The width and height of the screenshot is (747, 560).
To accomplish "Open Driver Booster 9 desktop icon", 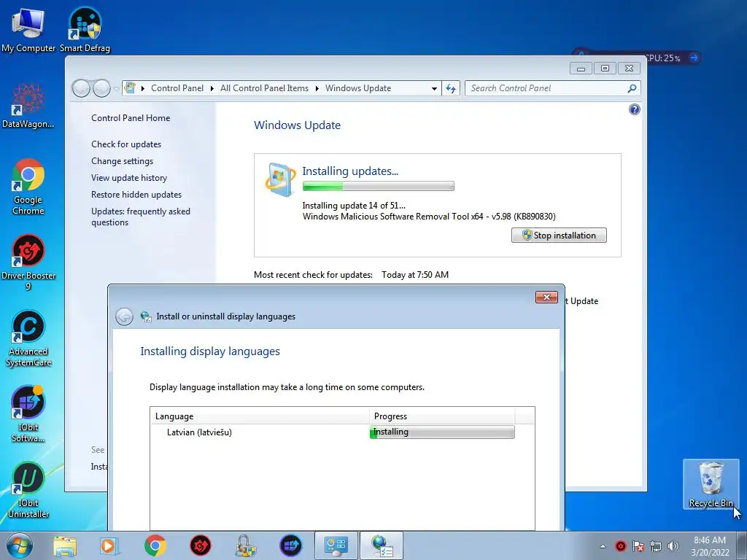I will coord(28,262).
